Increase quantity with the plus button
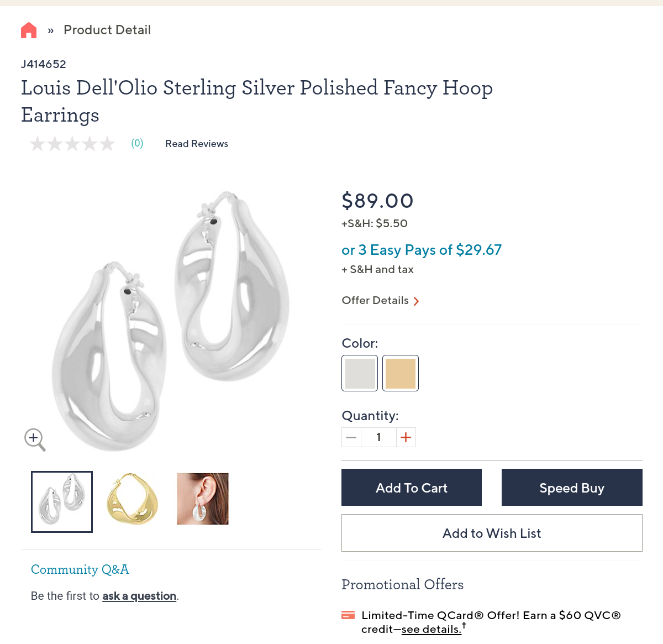Viewport: 663px width, 644px height. tap(406, 437)
